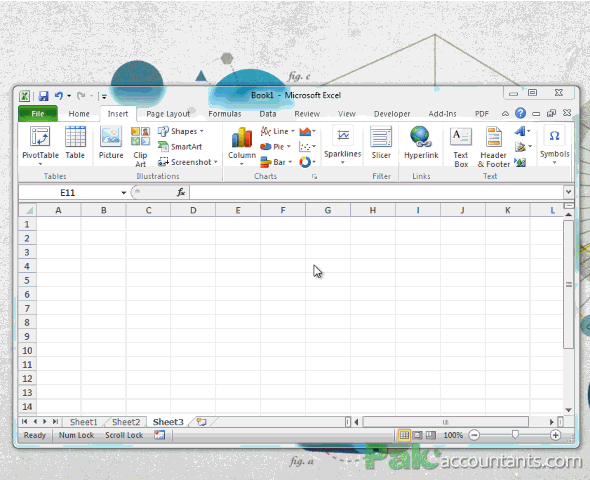Switch to Page Break Preview

[x=430, y=435]
